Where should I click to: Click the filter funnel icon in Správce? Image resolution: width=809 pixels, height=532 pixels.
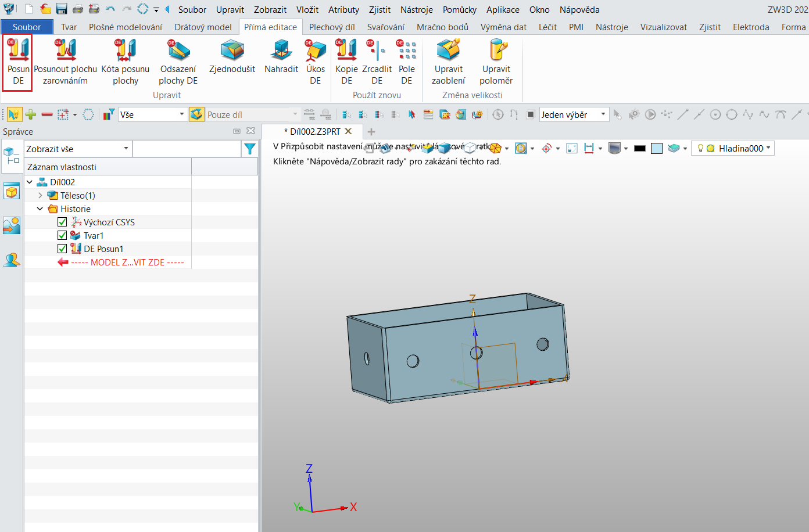click(250, 149)
